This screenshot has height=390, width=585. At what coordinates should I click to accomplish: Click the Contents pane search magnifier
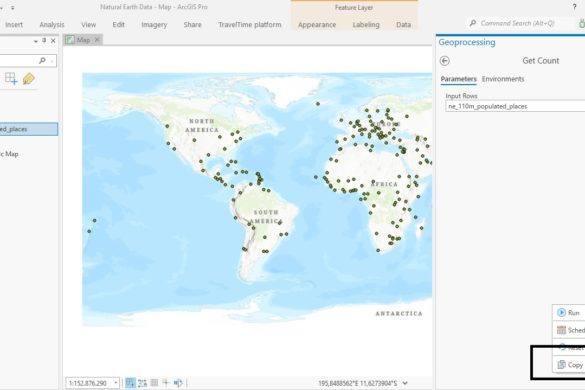pyautogui.click(x=42, y=60)
